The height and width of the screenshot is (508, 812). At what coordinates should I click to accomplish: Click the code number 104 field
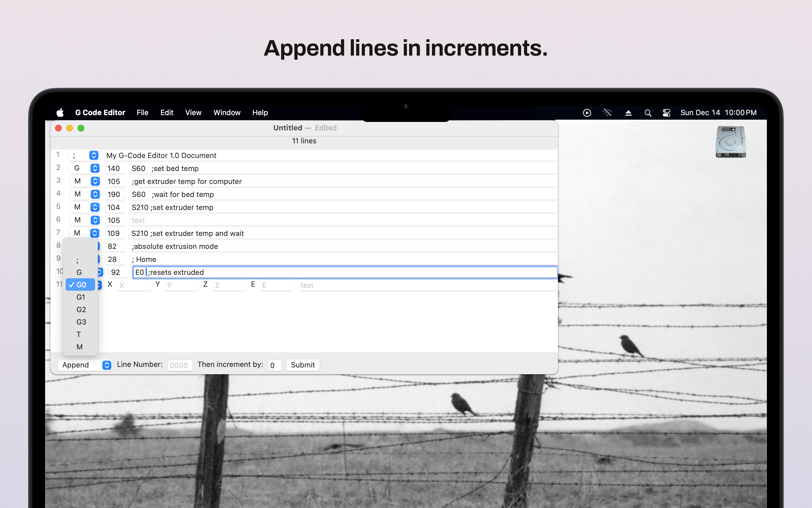[115, 207]
